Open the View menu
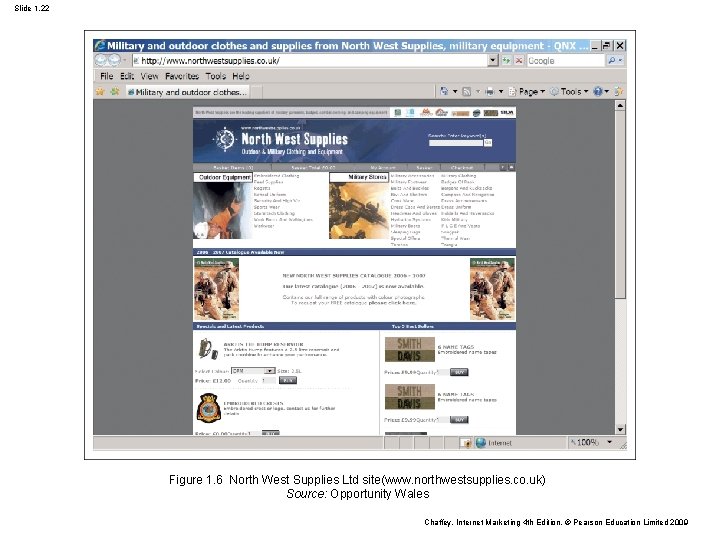This screenshot has height=540, width=720. (x=149, y=76)
